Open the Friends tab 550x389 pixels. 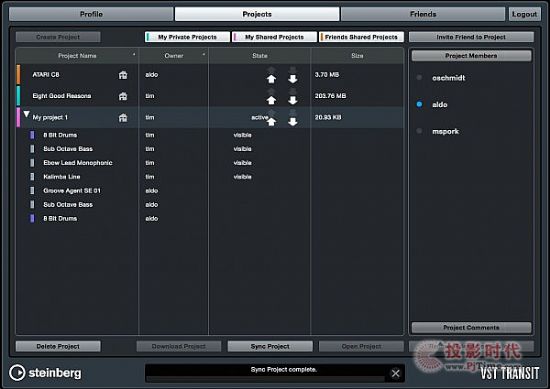[423, 14]
